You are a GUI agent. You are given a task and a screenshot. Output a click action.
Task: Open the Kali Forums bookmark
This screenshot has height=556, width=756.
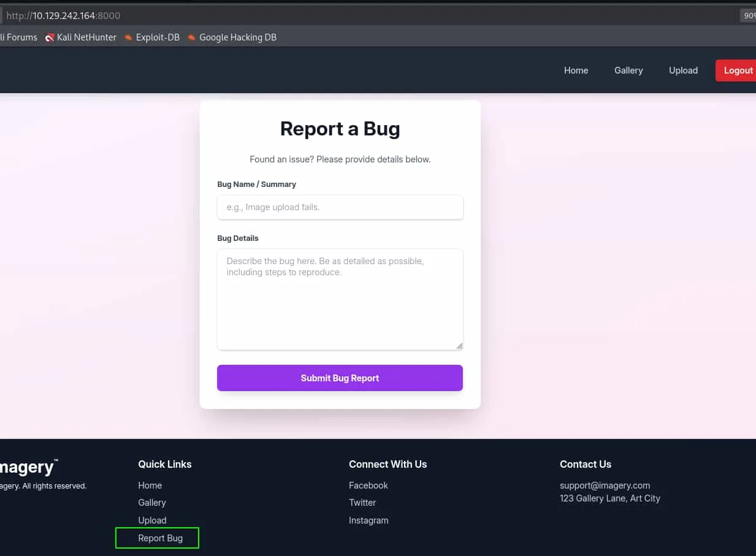point(18,37)
